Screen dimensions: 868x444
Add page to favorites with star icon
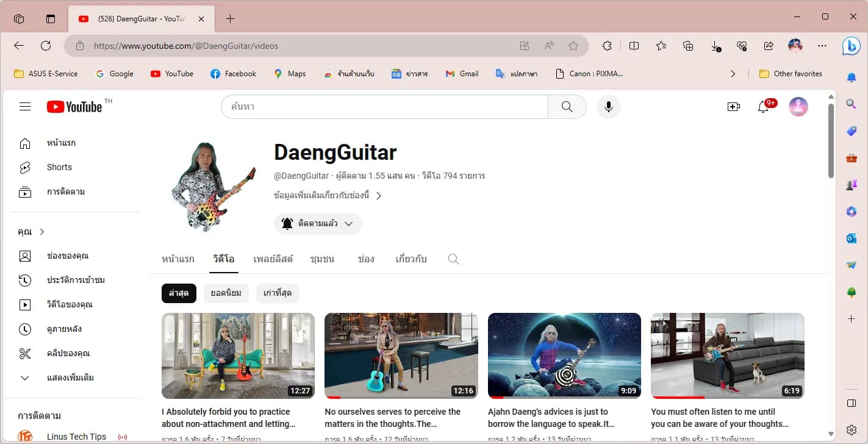click(573, 46)
